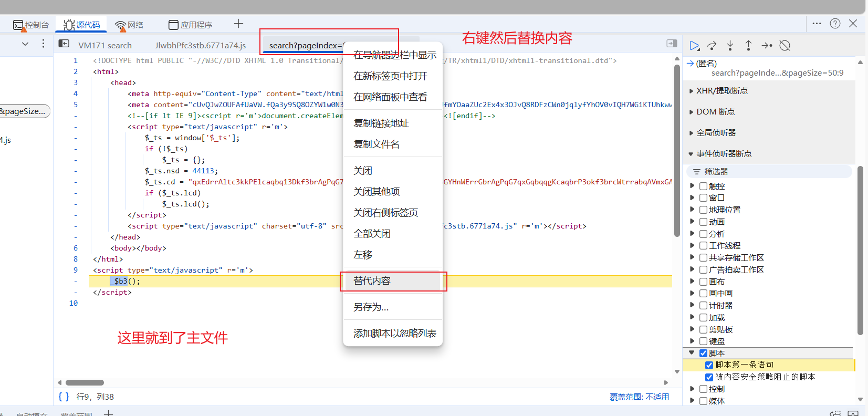The height and width of the screenshot is (416, 868).
Task: Open the navigator more options dots
Action: tap(43, 44)
